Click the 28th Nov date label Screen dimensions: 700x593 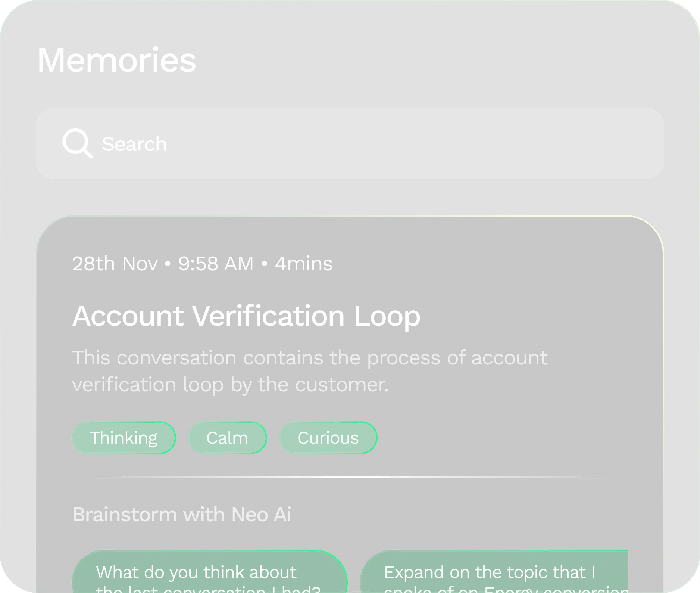[115, 264]
